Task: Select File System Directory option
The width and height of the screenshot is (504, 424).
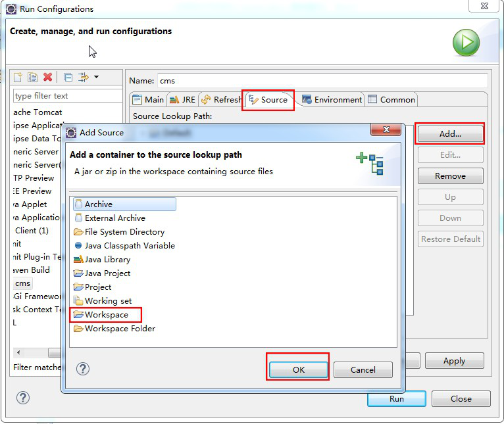Action: pyautogui.click(x=124, y=232)
